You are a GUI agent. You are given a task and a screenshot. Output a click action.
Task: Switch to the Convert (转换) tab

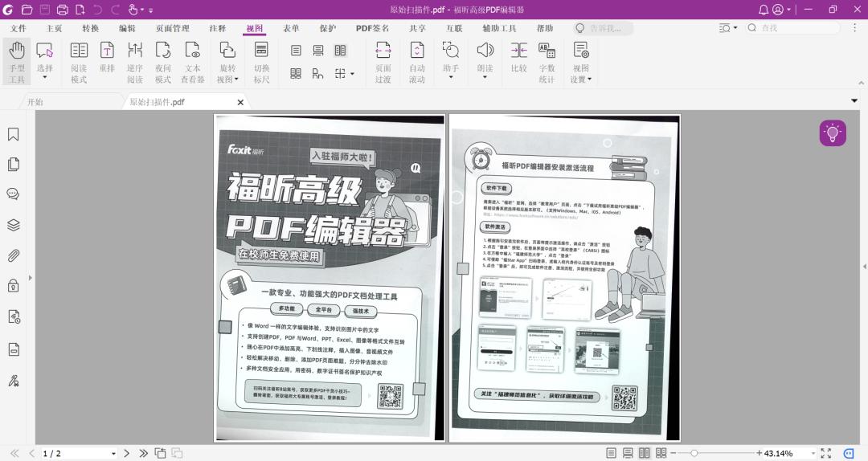pyautogui.click(x=90, y=27)
